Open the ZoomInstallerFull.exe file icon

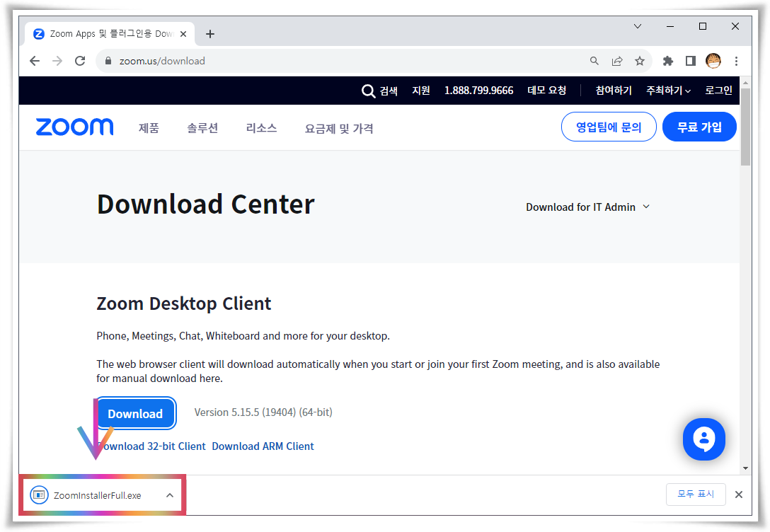pos(40,495)
